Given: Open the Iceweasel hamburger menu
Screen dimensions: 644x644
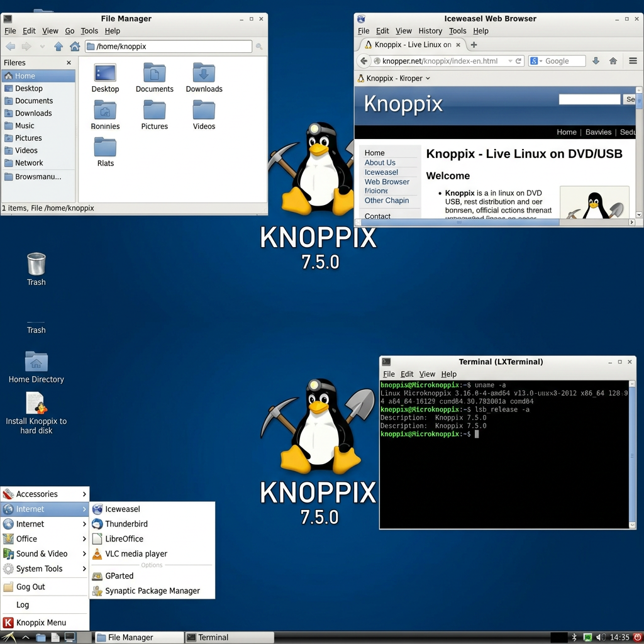Looking at the screenshot, I should click(633, 61).
